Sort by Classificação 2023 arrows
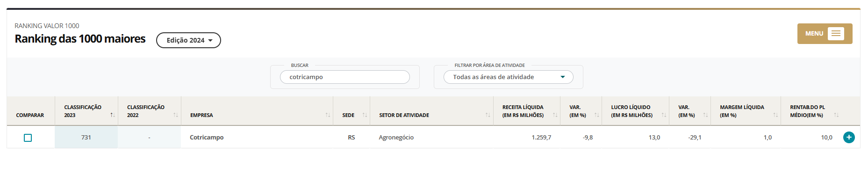Image resolution: width=868 pixels, height=183 pixels. 112,115
